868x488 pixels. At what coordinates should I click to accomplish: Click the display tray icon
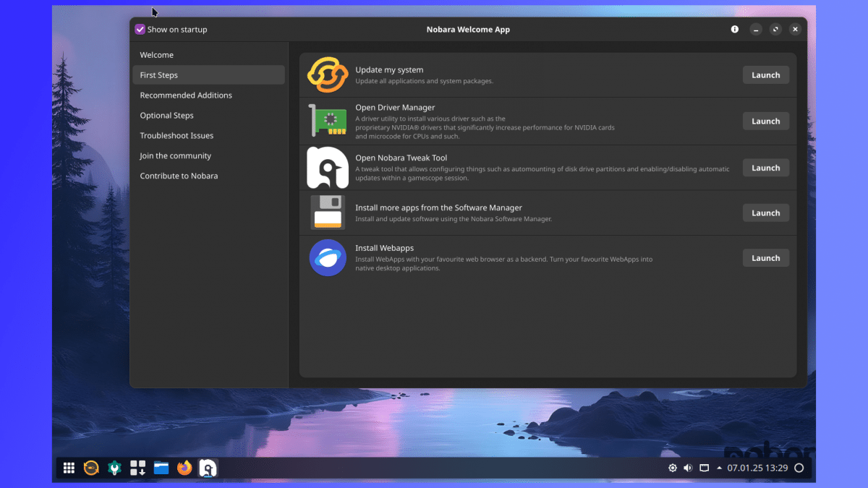tap(704, 468)
